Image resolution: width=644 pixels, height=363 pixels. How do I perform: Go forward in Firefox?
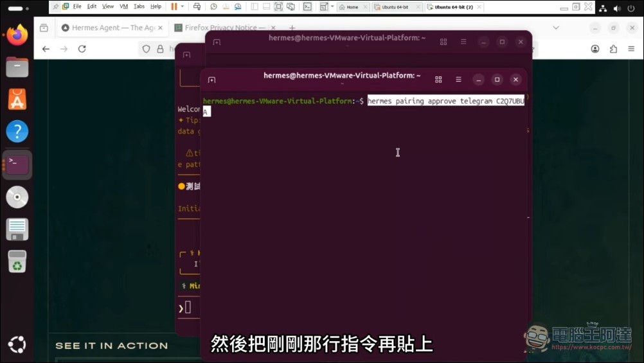point(64,49)
